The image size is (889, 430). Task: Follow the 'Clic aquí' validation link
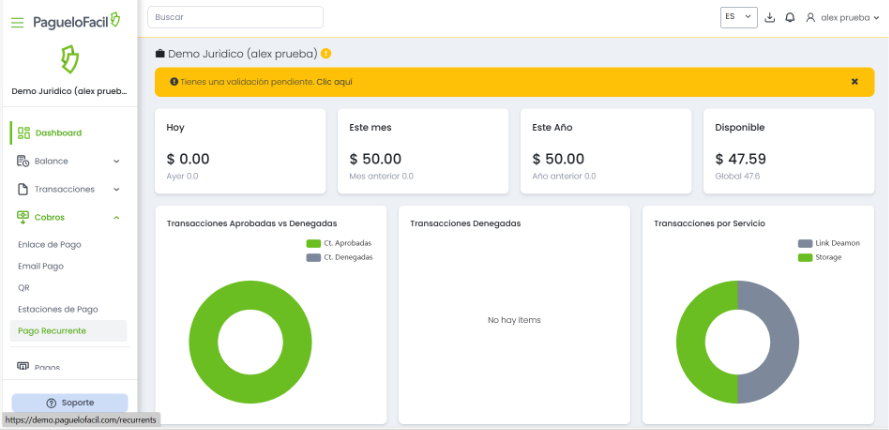(334, 82)
